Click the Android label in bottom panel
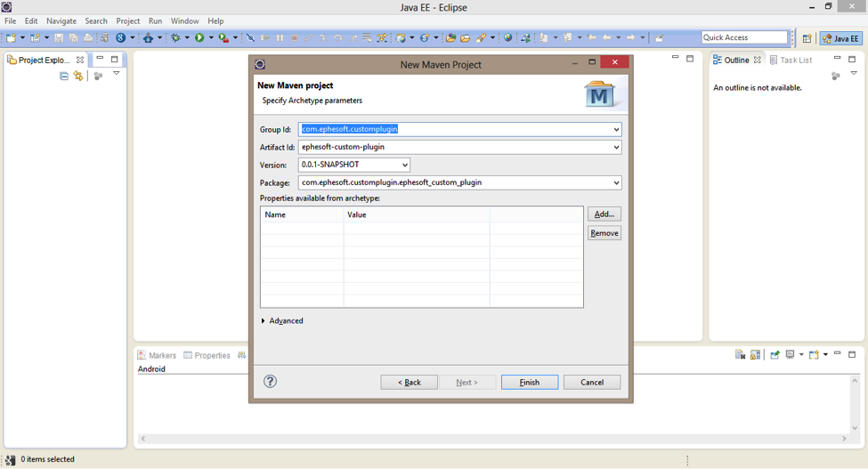Screen dimensions: 868x469 (151, 369)
